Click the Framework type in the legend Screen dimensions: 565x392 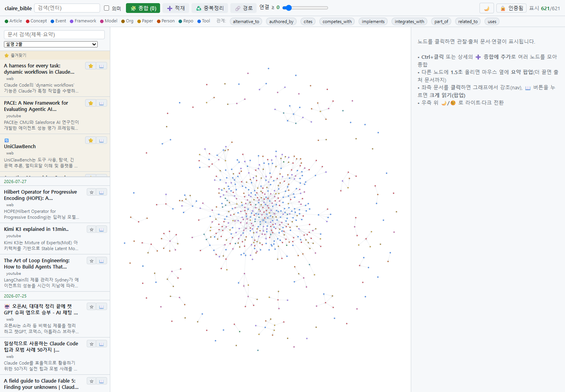[83, 21]
